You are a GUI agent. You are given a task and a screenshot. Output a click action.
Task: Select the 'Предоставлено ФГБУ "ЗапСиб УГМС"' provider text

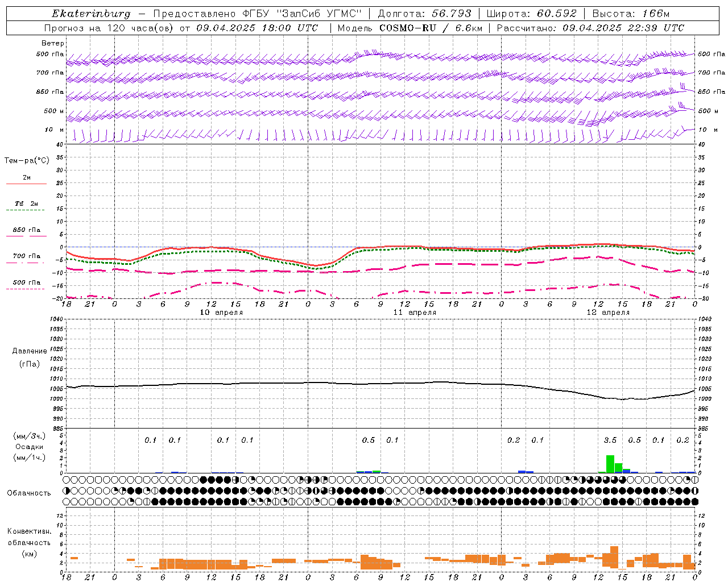pos(258,14)
